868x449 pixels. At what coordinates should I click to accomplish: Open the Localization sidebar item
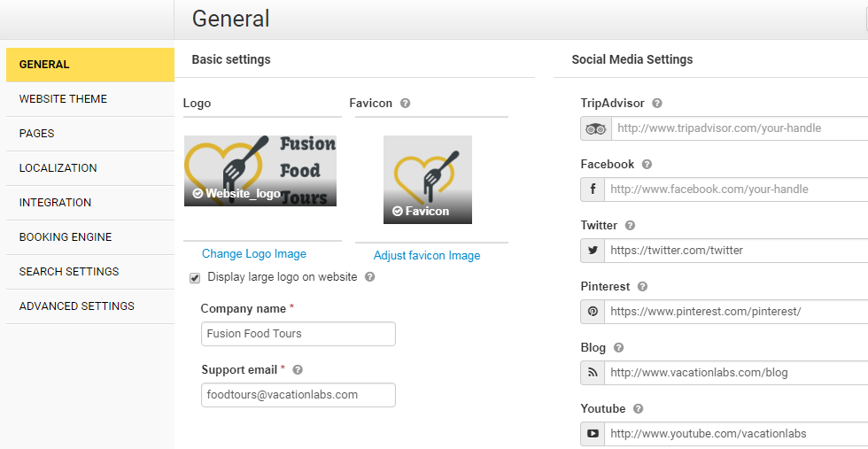point(58,168)
